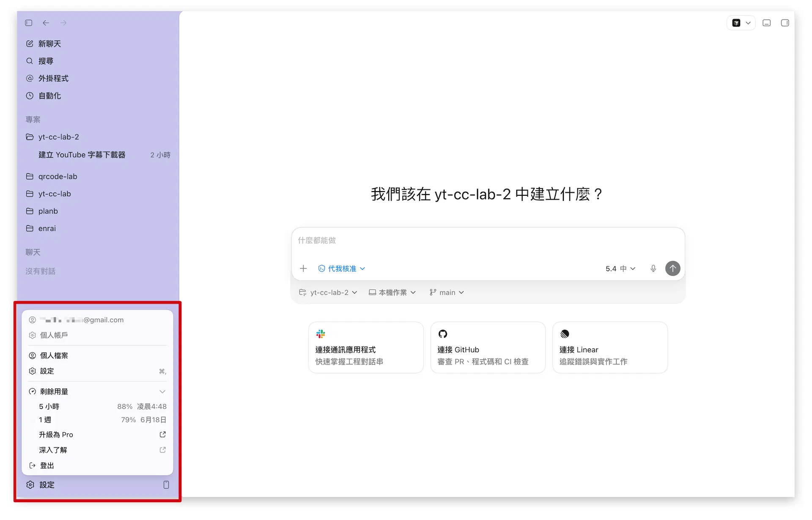Open 設定 with ⌘, shortcut in popup

pos(97,371)
